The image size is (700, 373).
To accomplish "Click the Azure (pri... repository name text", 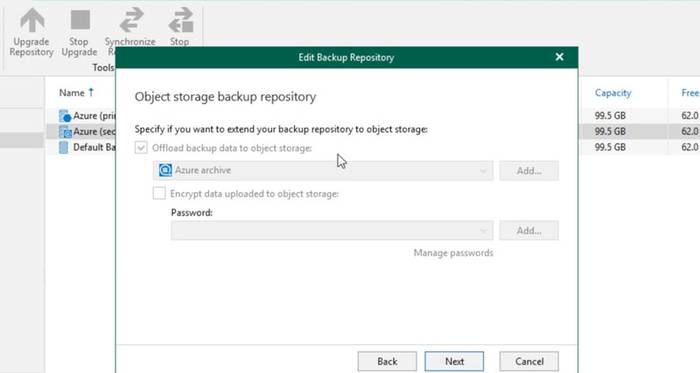I will tap(94, 116).
